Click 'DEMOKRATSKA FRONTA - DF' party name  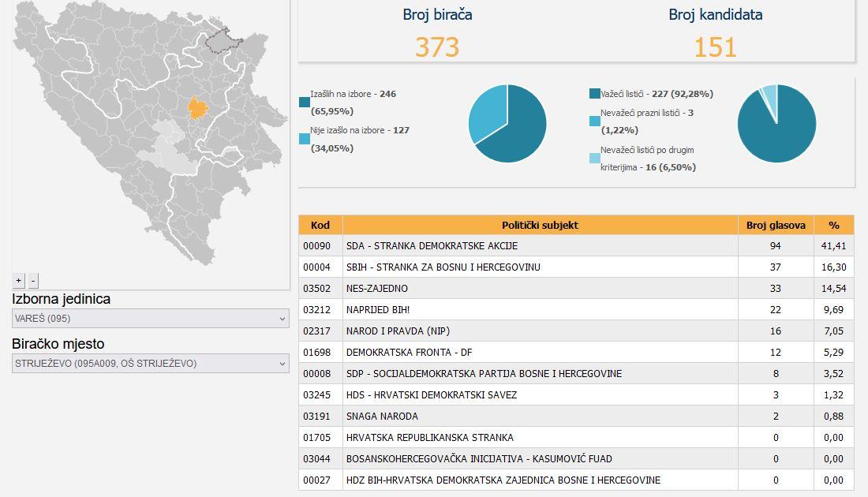click(409, 353)
